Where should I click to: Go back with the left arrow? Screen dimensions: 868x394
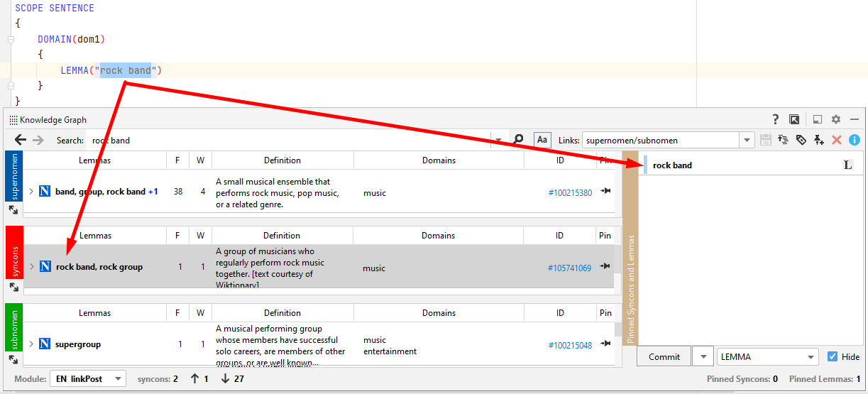(21, 140)
